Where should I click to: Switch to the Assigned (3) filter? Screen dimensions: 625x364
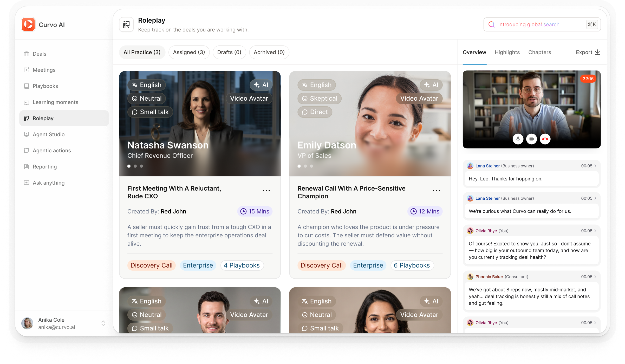tap(189, 52)
